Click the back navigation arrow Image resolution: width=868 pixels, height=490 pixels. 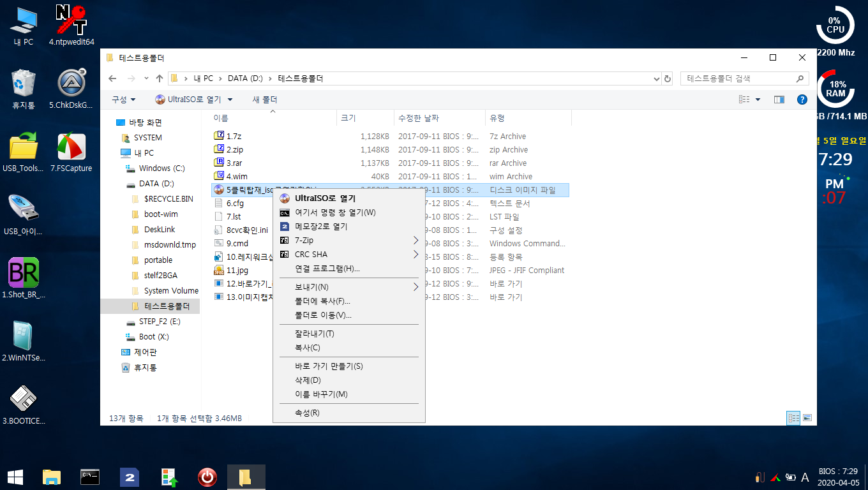112,78
